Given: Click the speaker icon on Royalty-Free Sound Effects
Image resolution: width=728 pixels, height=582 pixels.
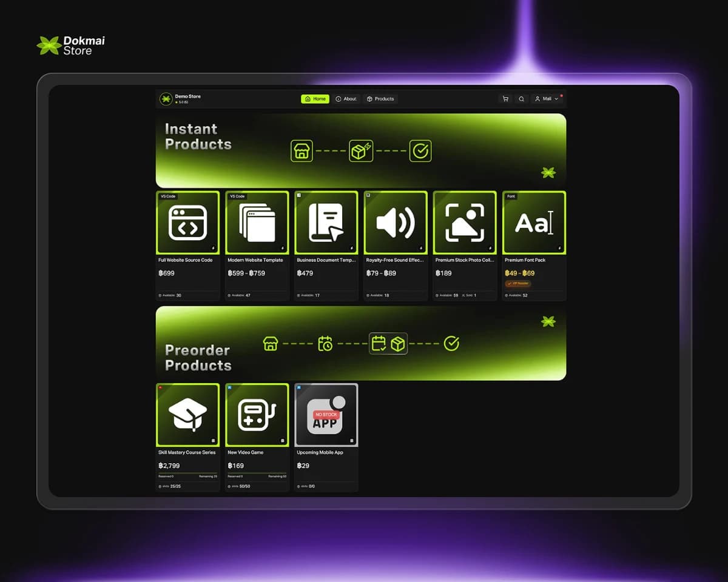Looking at the screenshot, I should click(396, 222).
